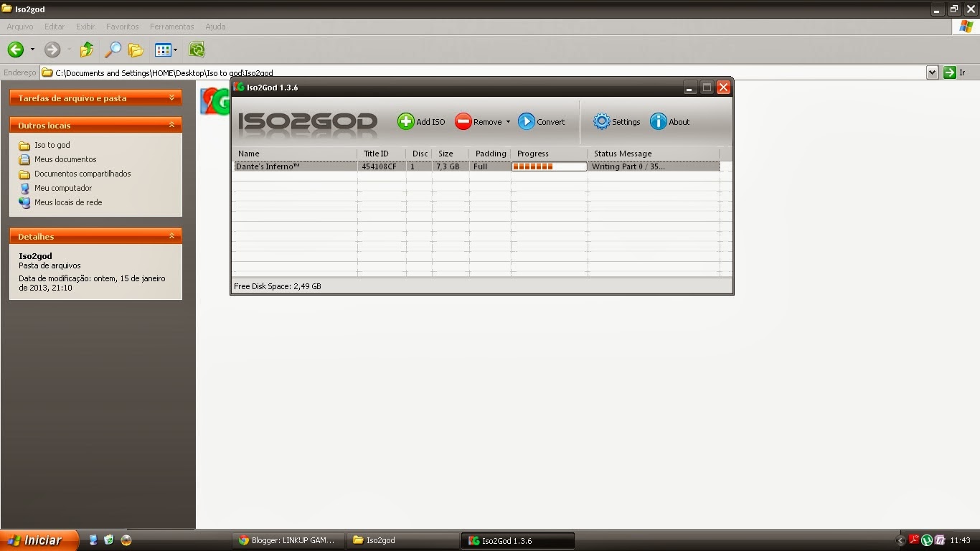This screenshot has height=551, width=980.
Task: Click the red PDF tray icon
Action: [x=914, y=540]
